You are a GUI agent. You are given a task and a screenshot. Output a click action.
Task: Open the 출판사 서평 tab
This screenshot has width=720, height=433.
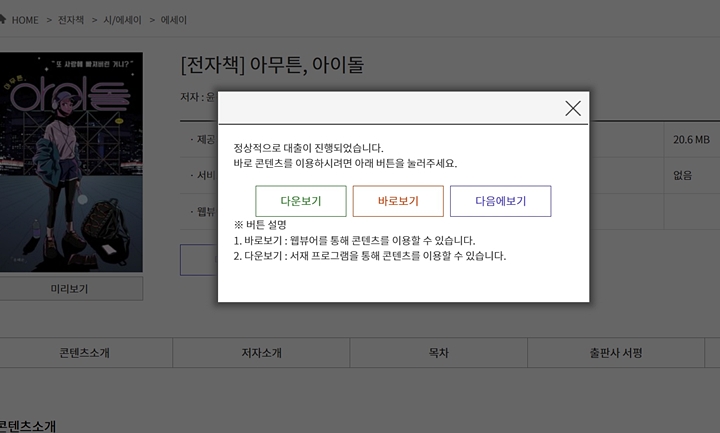616,353
